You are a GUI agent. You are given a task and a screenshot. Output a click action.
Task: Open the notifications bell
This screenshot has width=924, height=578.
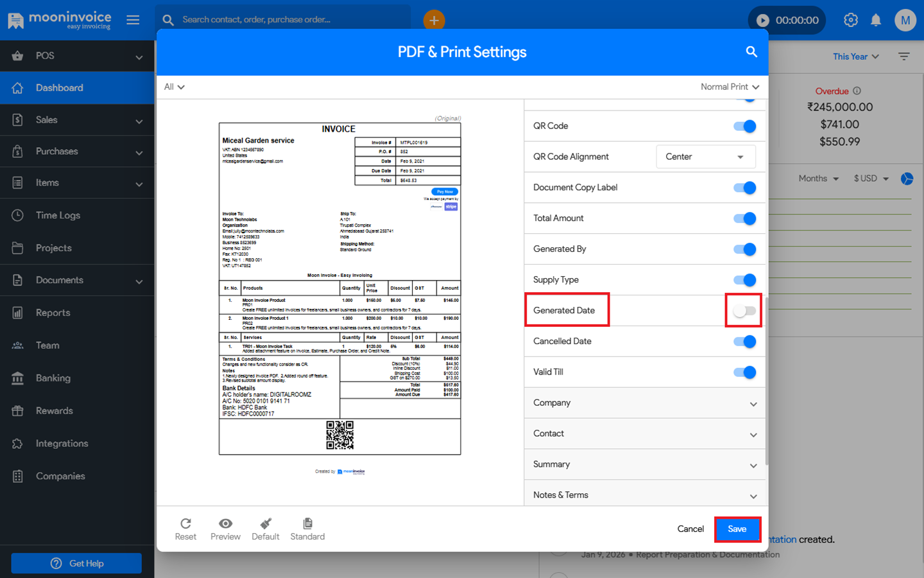pyautogui.click(x=876, y=20)
